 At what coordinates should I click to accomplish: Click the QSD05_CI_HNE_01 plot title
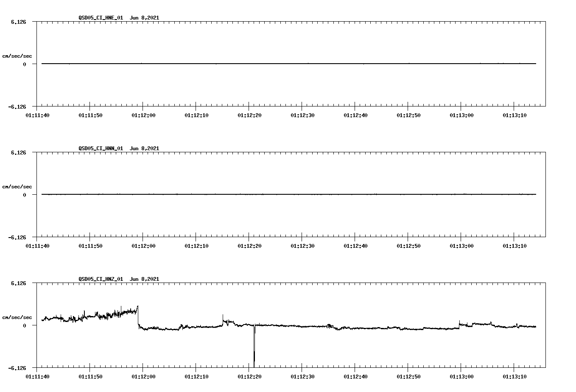point(119,18)
